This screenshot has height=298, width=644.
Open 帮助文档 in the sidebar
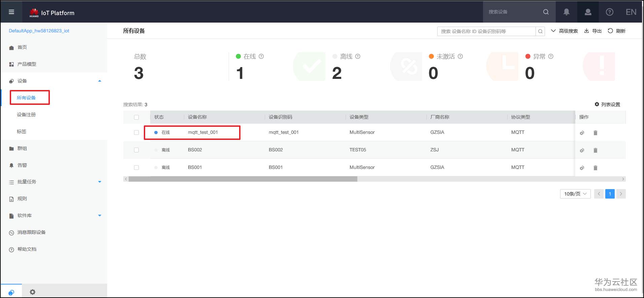click(x=27, y=249)
